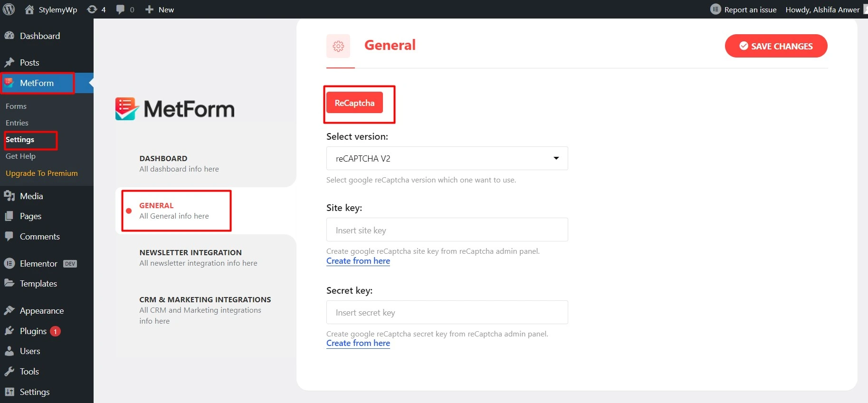The image size is (868, 403).
Task: Click the Appearance brush icon
Action: tap(9, 310)
